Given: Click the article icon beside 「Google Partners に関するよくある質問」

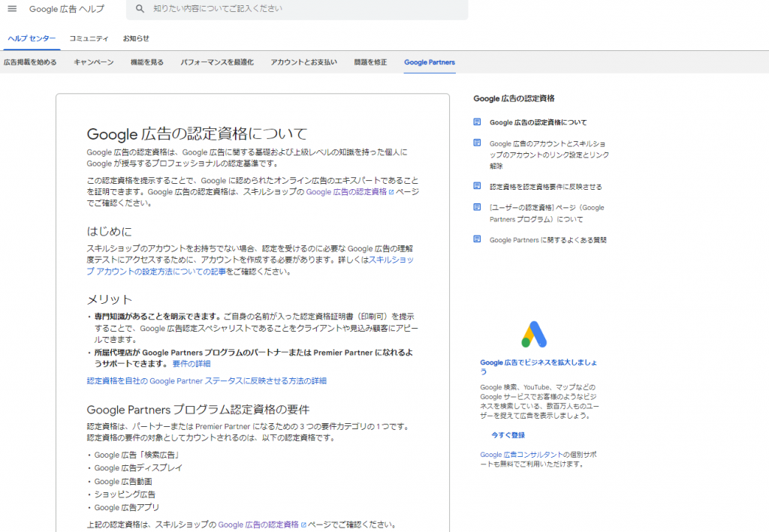Looking at the screenshot, I should (x=476, y=239).
